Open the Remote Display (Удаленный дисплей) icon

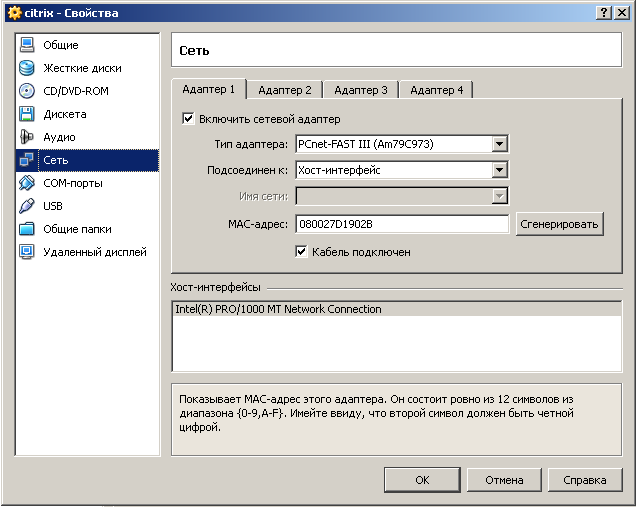pos(27,252)
